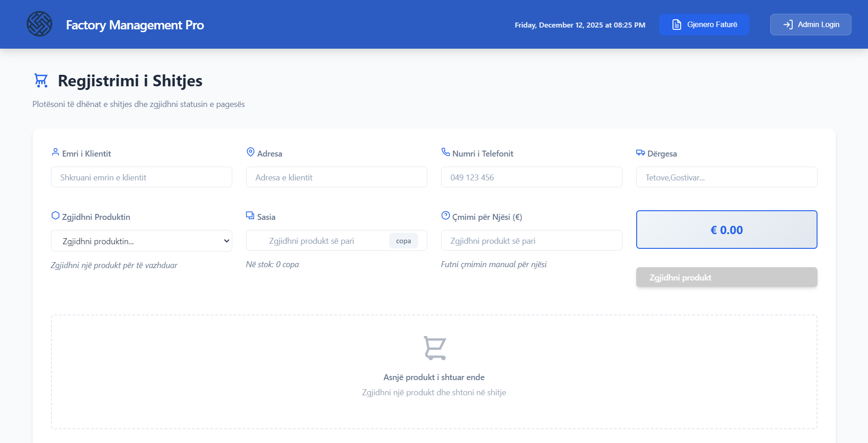Click the shopping cart icon beside Regjistrimi i Shitjes
The height and width of the screenshot is (443, 868).
(x=41, y=80)
